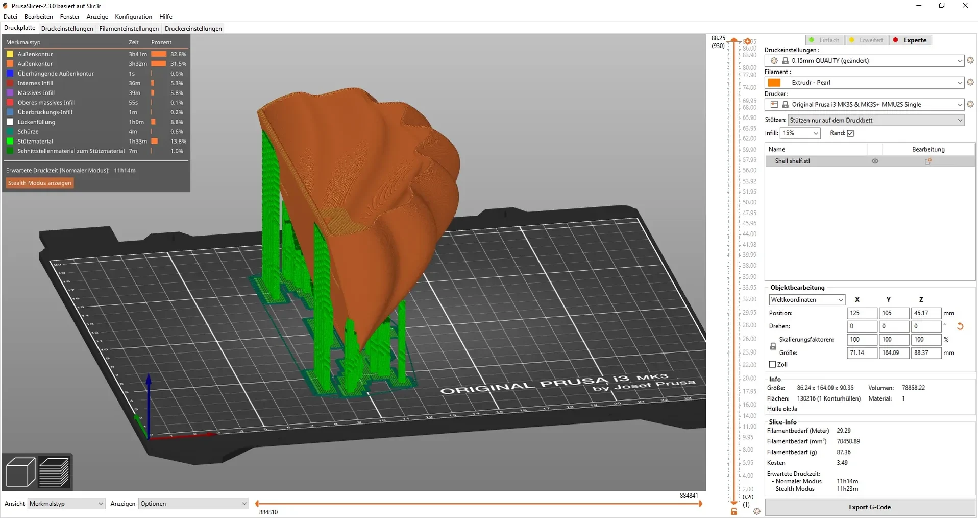The image size is (980, 518).
Task: Edit printer preset via its gear icon
Action: [x=970, y=104]
